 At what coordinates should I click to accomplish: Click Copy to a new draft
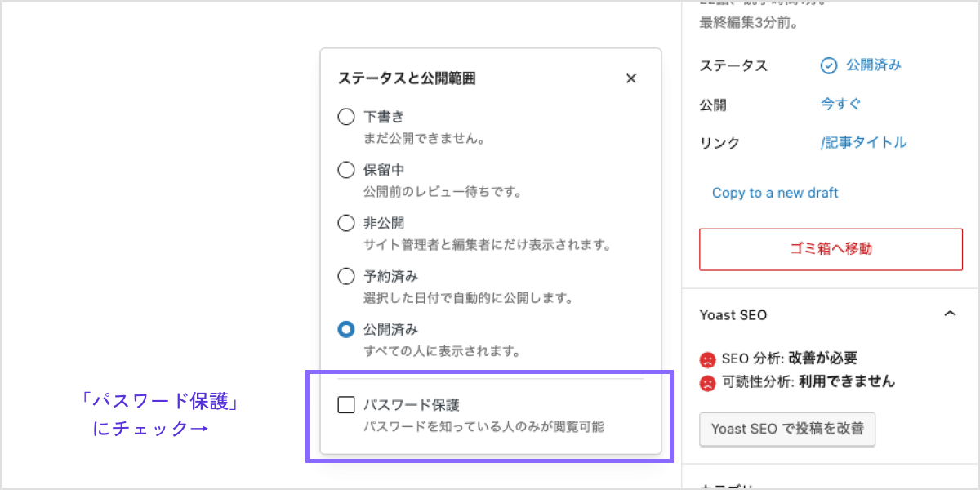(x=775, y=193)
